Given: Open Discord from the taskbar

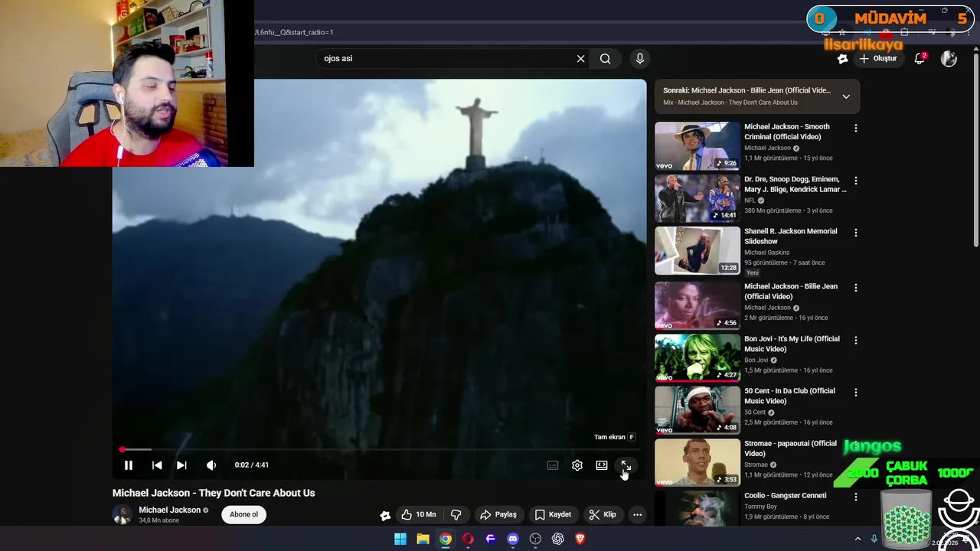Looking at the screenshot, I should pyautogui.click(x=513, y=539).
